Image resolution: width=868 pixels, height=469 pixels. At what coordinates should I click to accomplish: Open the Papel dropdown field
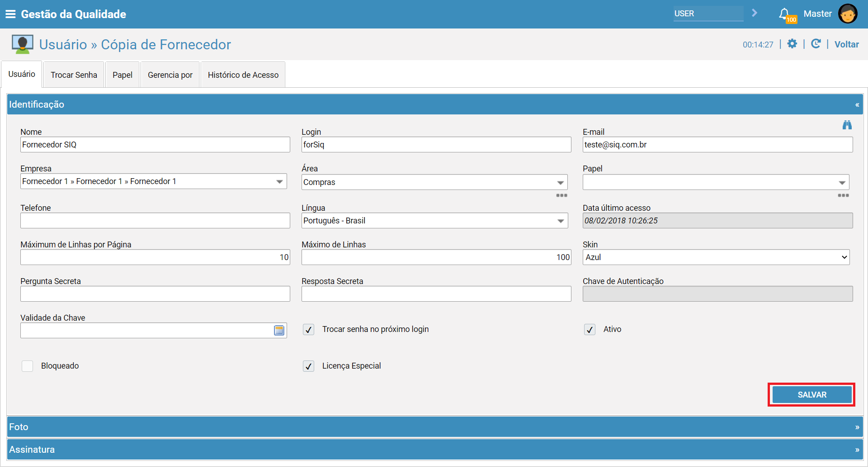point(716,182)
